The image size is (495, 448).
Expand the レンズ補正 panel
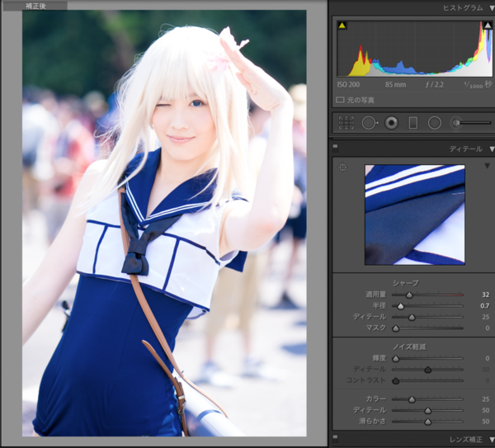(x=492, y=440)
